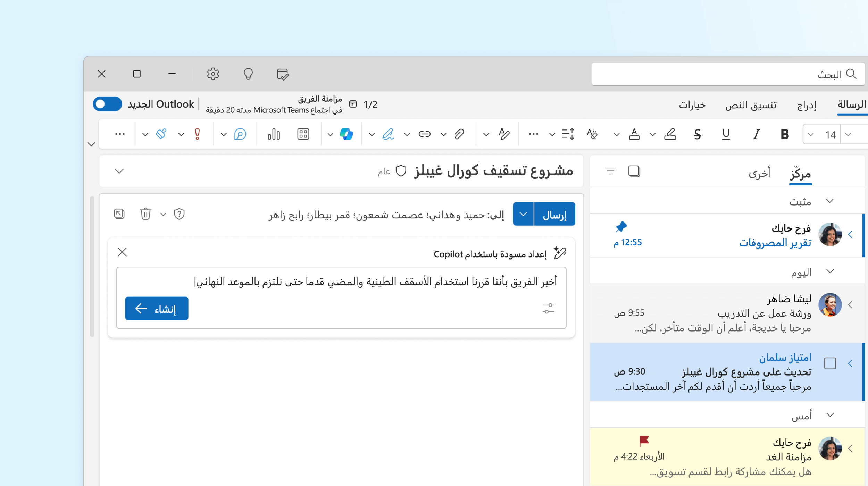Open the send options dropdown
The height and width of the screenshot is (486, 868).
point(523,214)
